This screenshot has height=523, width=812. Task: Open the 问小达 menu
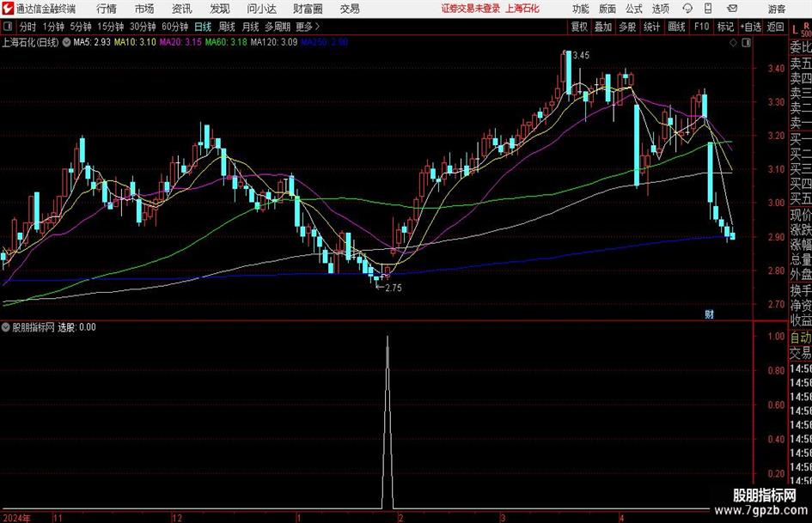click(261, 9)
